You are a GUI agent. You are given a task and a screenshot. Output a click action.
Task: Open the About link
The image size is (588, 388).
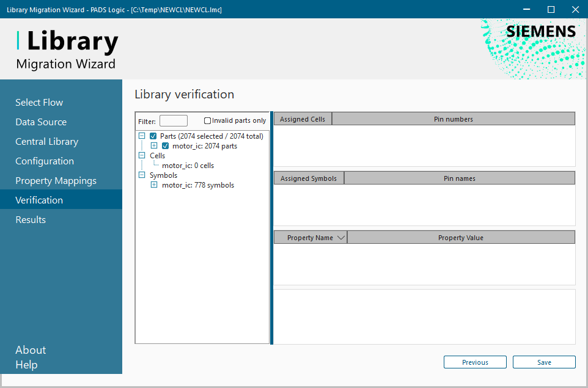coord(31,350)
